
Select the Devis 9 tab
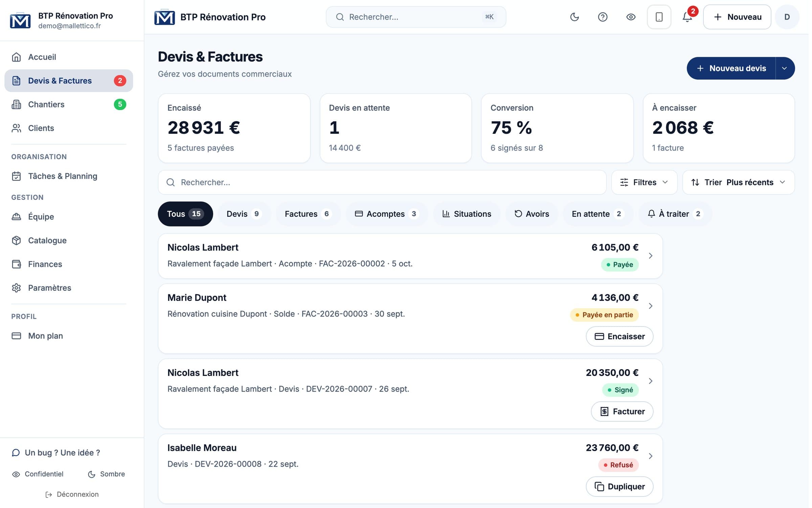[244, 214]
